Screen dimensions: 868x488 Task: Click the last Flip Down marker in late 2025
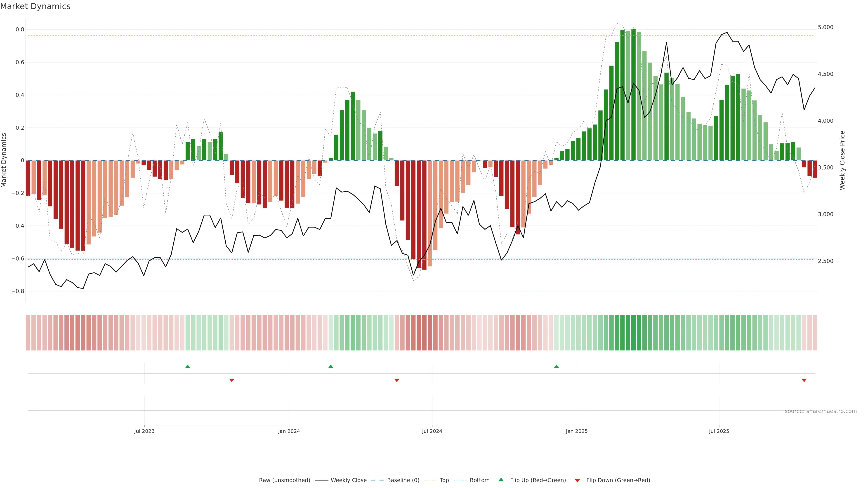pyautogui.click(x=804, y=380)
